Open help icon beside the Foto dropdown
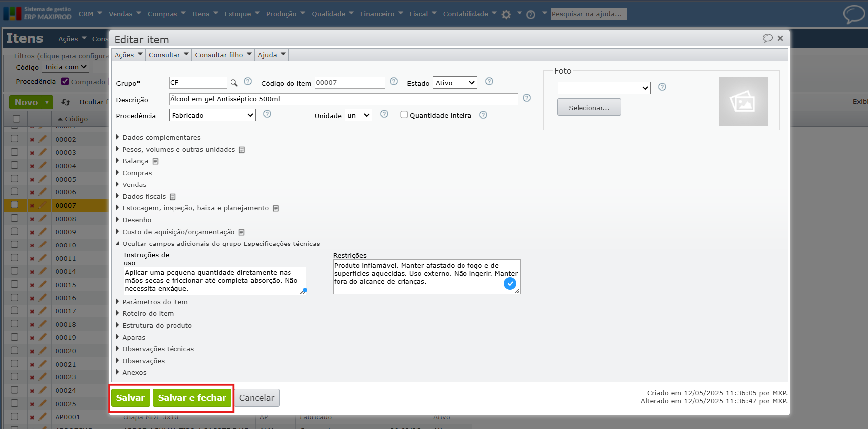Image resolution: width=868 pixels, height=429 pixels. point(662,87)
